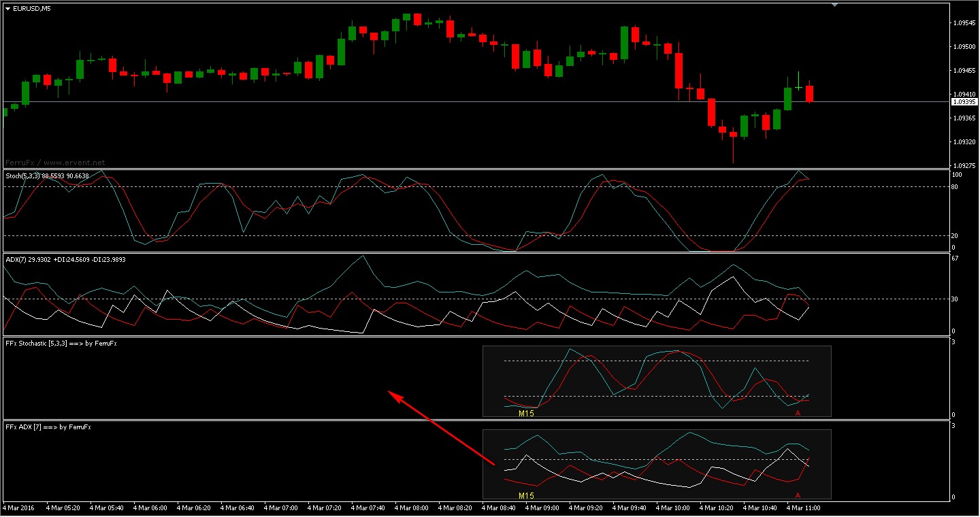Click the 4 Mar 06:40 time label
The height and width of the screenshot is (517, 980).
(237, 507)
